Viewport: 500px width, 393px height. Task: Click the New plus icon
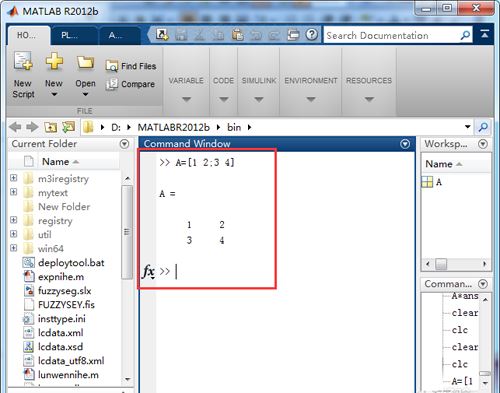click(x=54, y=61)
